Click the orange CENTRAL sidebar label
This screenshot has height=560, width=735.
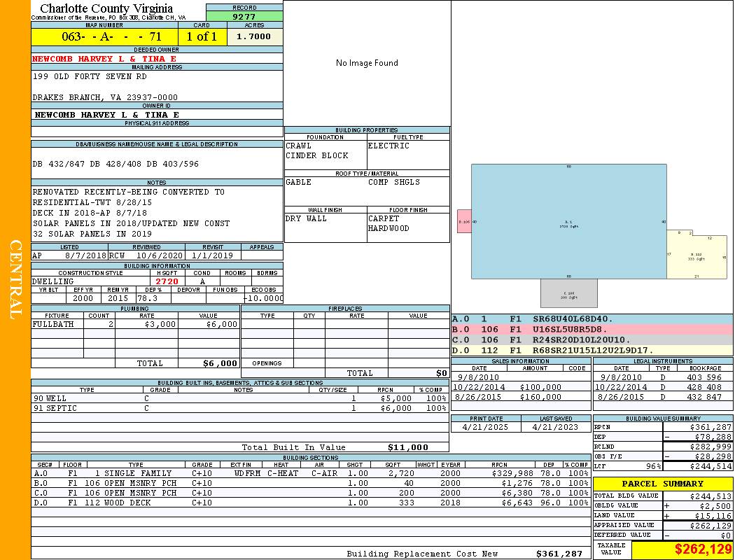pos(15,280)
